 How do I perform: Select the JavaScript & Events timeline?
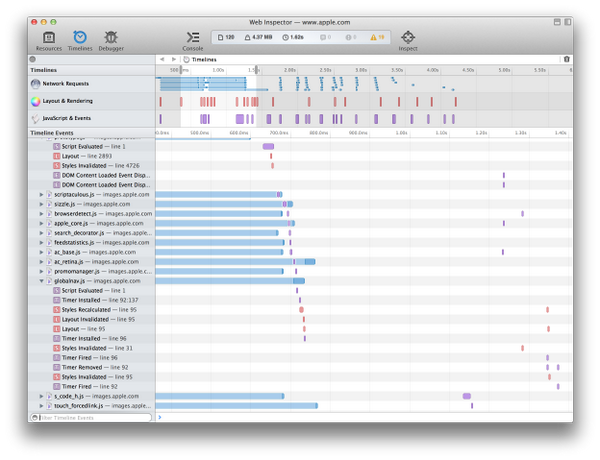[x=92, y=118]
